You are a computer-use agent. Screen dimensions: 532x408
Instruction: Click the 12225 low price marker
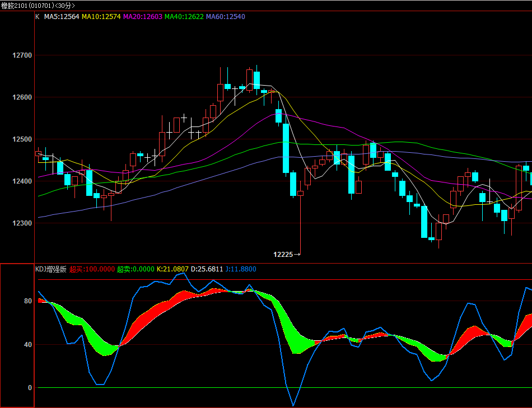[287, 254]
